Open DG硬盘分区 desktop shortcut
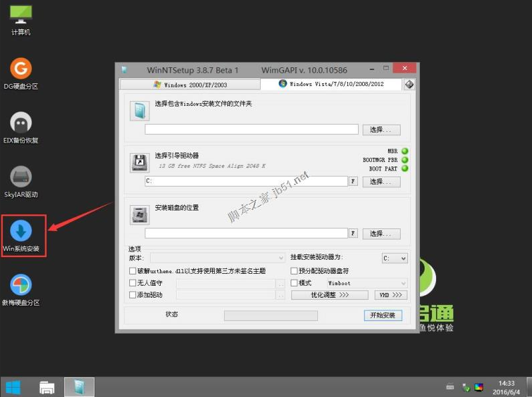The width and height of the screenshot is (532, 397). tap(21, 73)
